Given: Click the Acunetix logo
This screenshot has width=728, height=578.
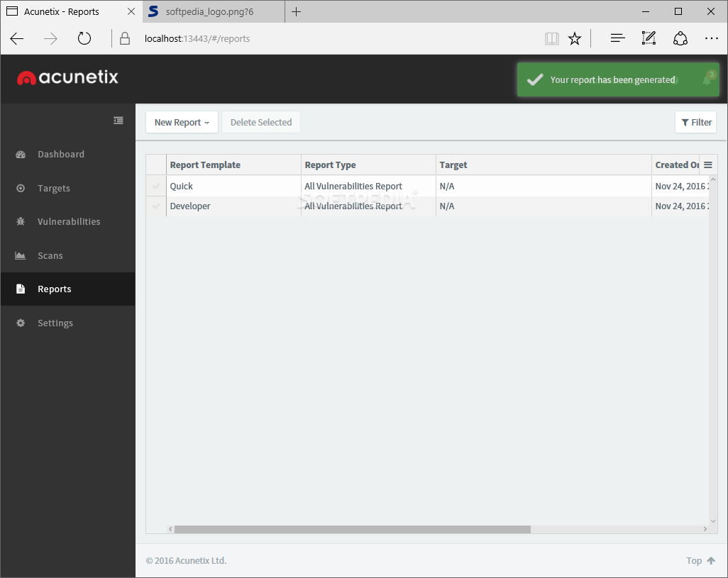Looking at the screenshot, I should coord(68,77).
